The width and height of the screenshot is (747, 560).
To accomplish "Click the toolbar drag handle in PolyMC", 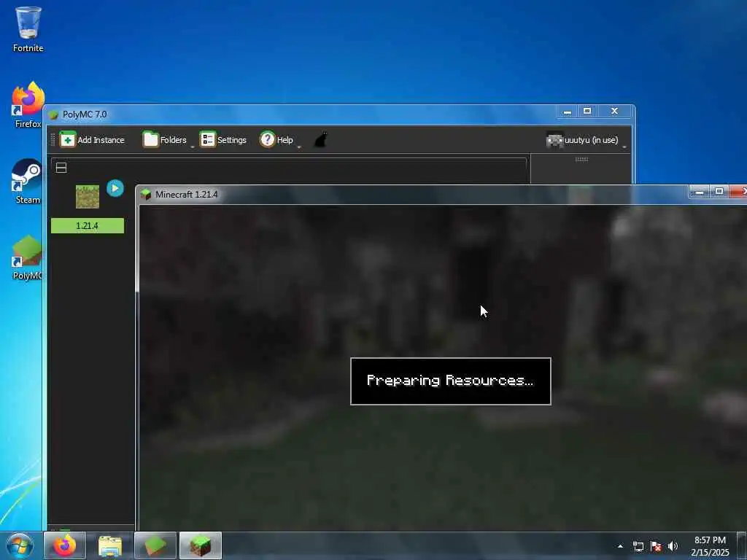I will (x=53, y=140).
